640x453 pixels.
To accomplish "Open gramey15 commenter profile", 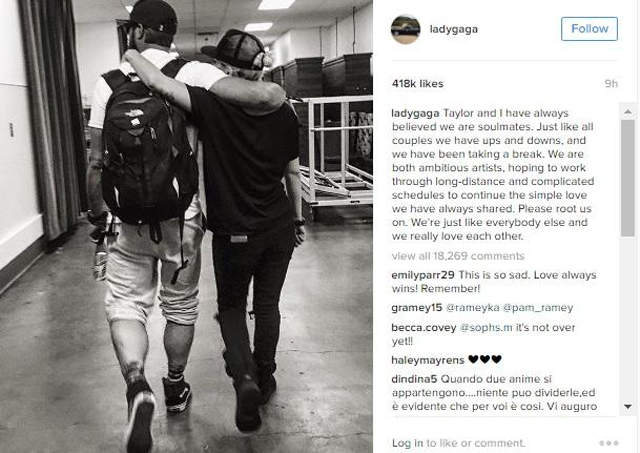I will click(417, 308).
